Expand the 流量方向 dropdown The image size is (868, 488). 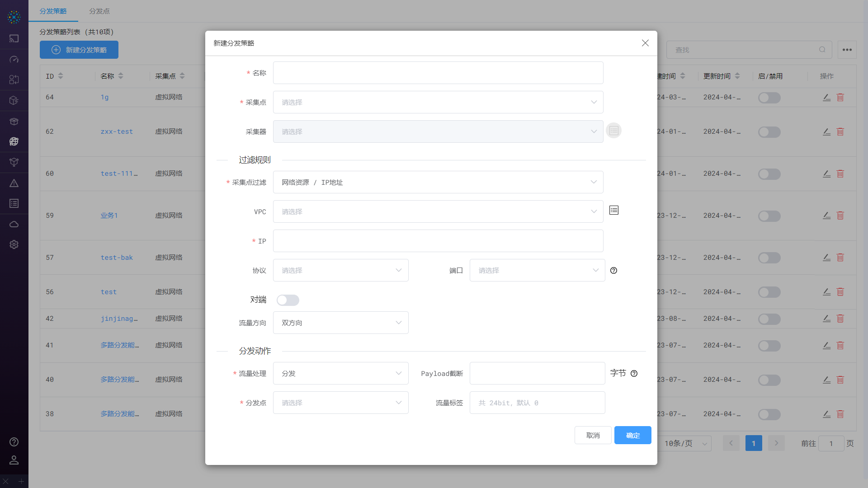click(340, 323)
